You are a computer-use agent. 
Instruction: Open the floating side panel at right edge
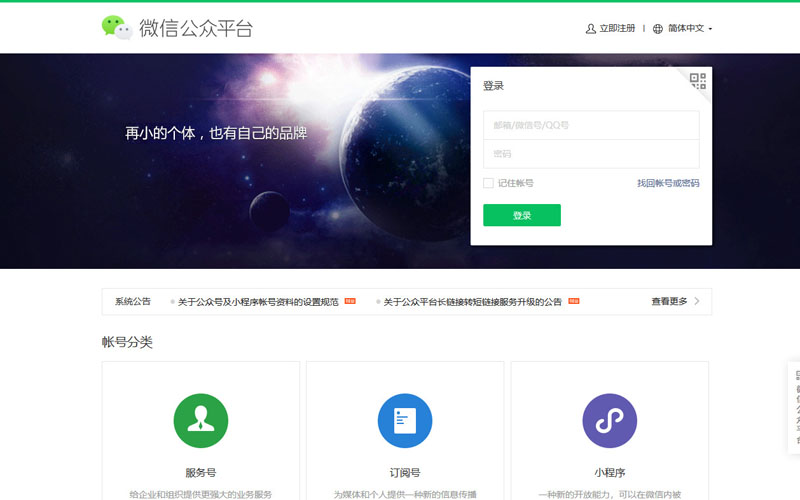[x=794, y=407]
